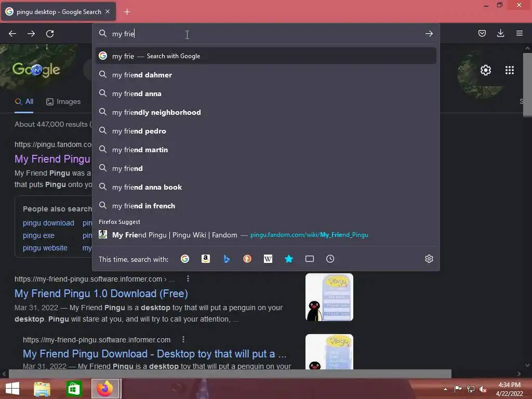This screenshot has width=532, height=399.
Task: Pick suggestion 'my friend anna'
Action: 266,94
